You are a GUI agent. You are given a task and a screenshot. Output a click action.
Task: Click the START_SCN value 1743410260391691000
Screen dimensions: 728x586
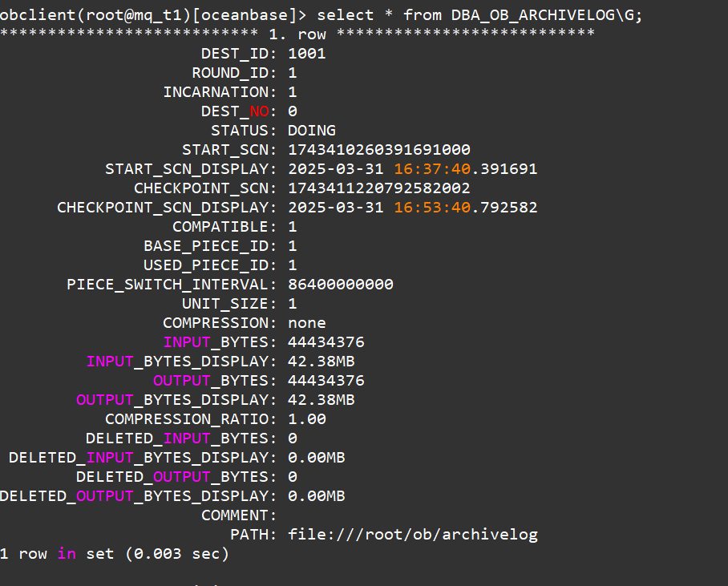tap(379, 150)
